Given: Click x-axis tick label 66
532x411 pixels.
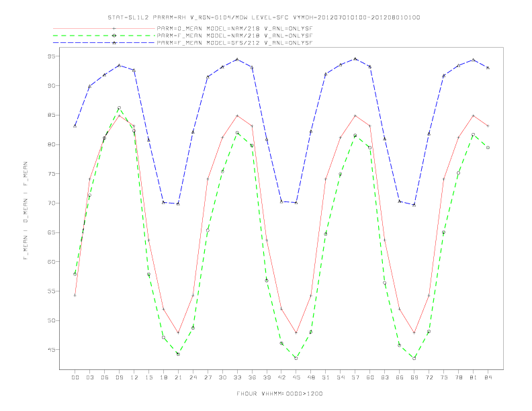Looking at the screenshot, I should tap(400, 377).
